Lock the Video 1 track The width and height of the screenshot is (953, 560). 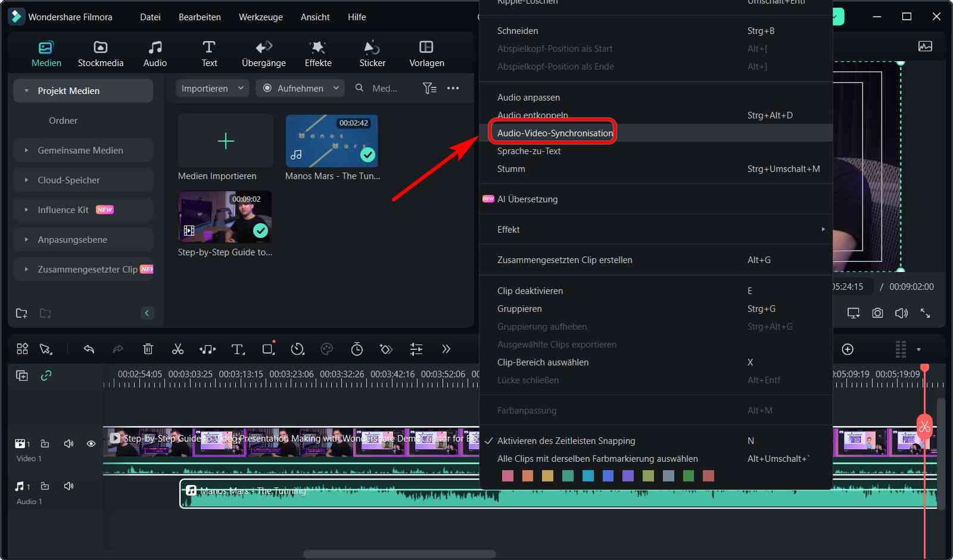click(45, 443)
